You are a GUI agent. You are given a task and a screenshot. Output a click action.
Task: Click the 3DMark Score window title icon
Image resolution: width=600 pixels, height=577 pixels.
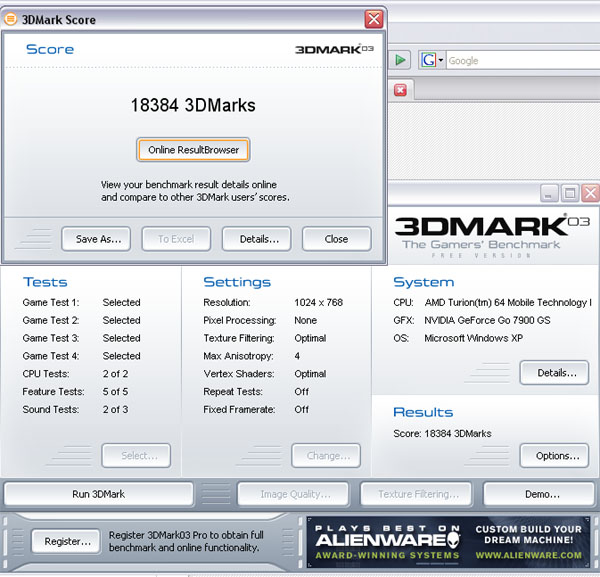10,19
